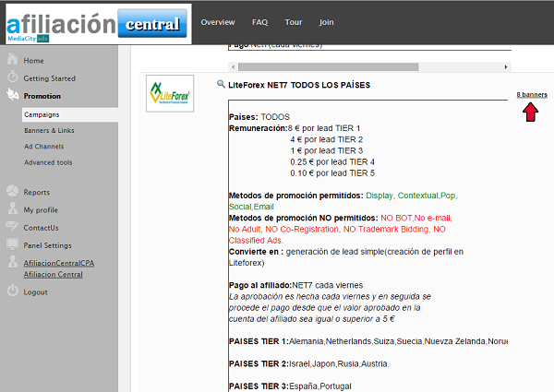Click the 'PAISES TIER 2' line
The height and width of the screenshot is (392, 554).
(x=308, y=363)
